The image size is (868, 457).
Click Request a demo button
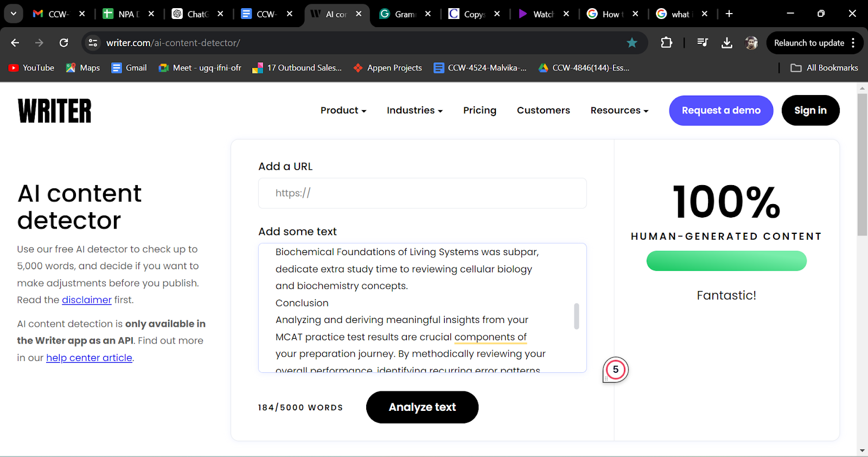(721, 111)
